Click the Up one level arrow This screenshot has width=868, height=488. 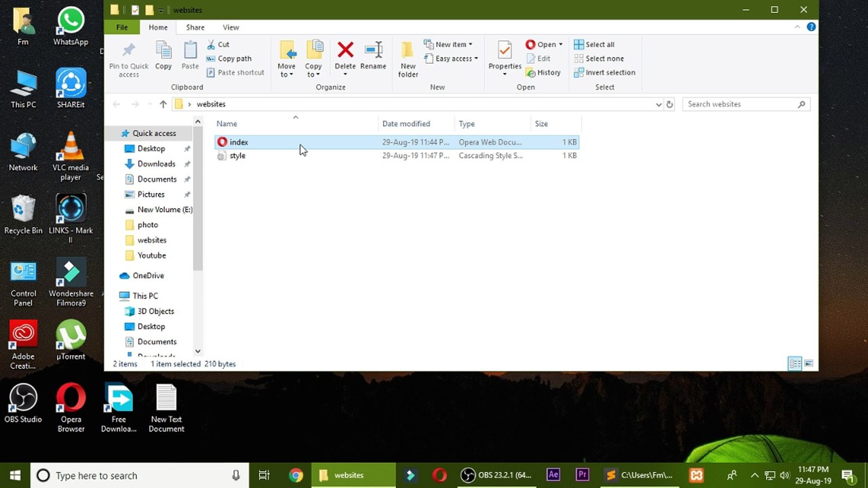point(163,104)
